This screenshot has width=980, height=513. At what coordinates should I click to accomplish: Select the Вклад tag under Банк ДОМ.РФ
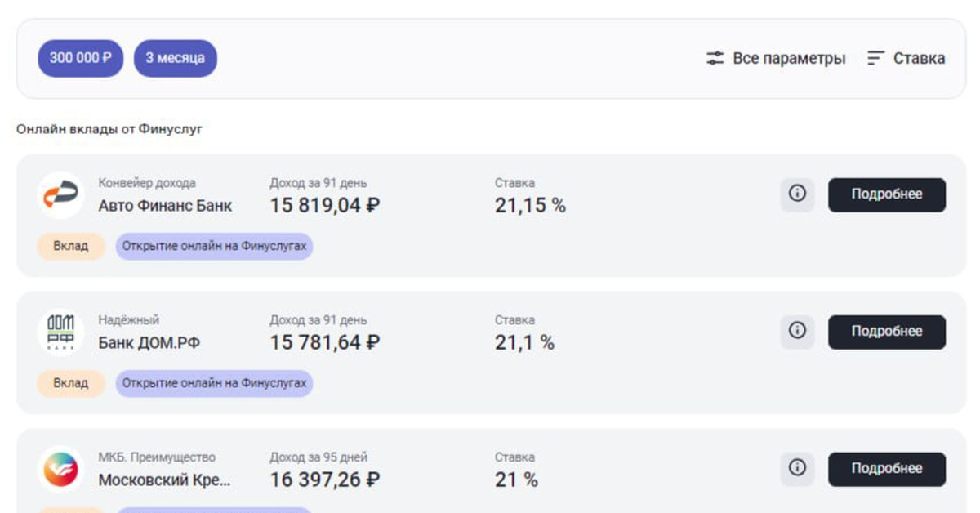(x=71, y=383)
